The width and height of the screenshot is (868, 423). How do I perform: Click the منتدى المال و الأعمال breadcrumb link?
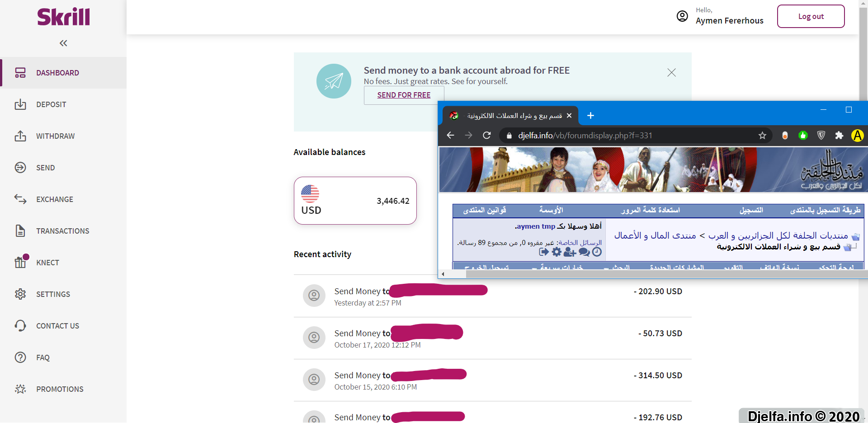point(655,235)
